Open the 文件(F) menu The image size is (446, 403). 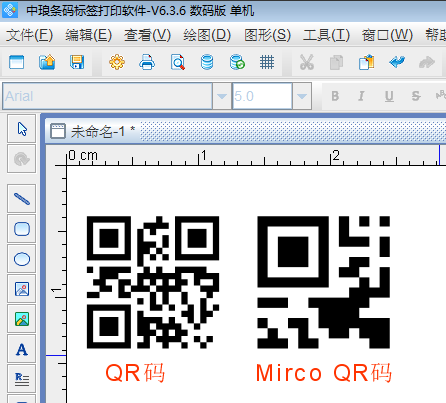point(29,35)
